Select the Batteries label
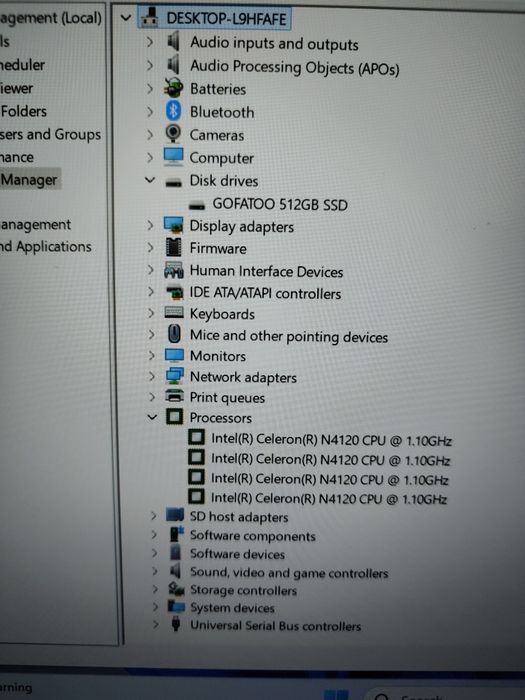The width and height of the screenshot is (525, 700). point(218,89)
